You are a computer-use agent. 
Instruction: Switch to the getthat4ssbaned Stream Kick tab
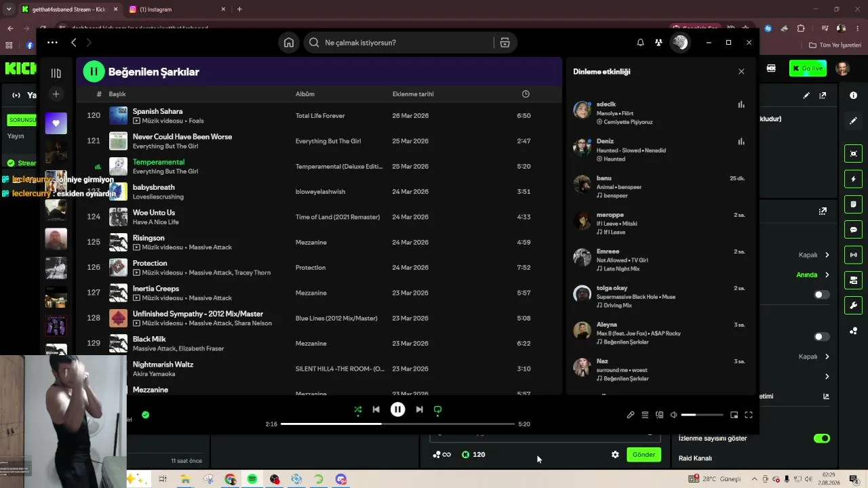pos(68,9)
